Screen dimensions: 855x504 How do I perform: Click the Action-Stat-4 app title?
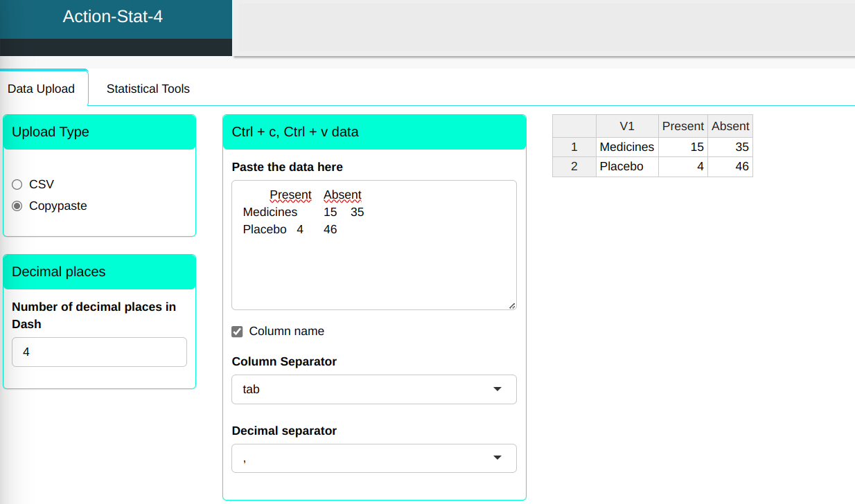113,17
